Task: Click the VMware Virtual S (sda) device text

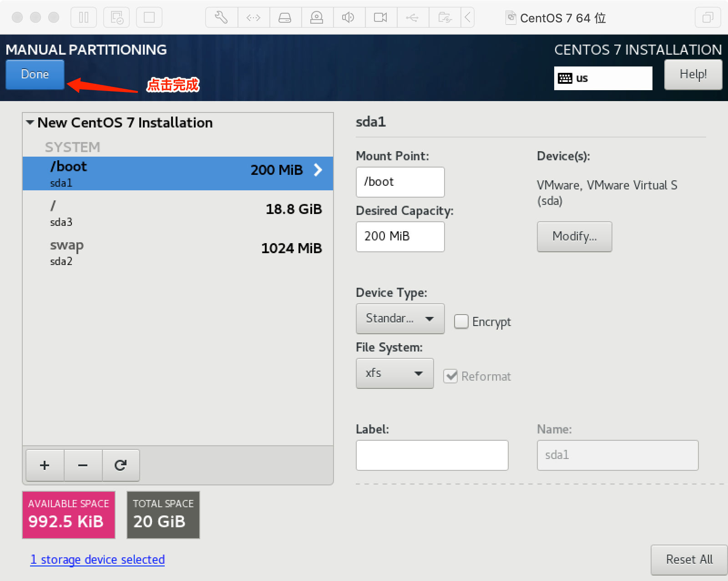Action: pyautogui.click(x=607, y=193)
